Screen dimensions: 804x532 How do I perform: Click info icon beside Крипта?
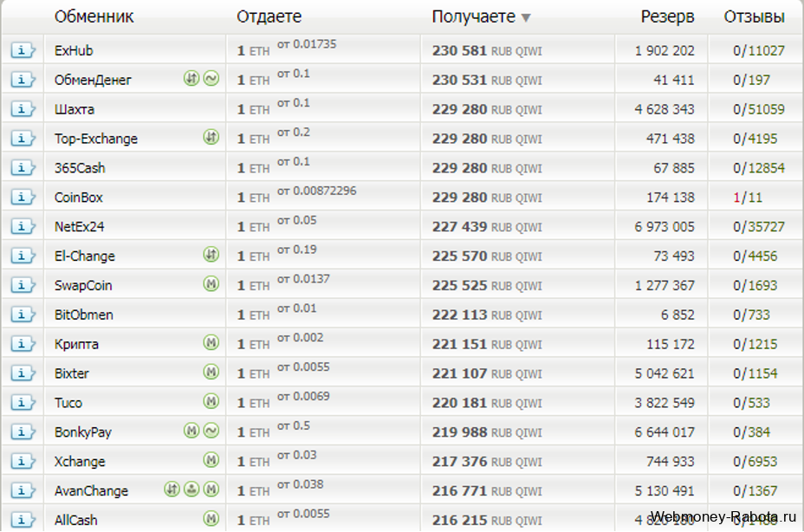23,344
